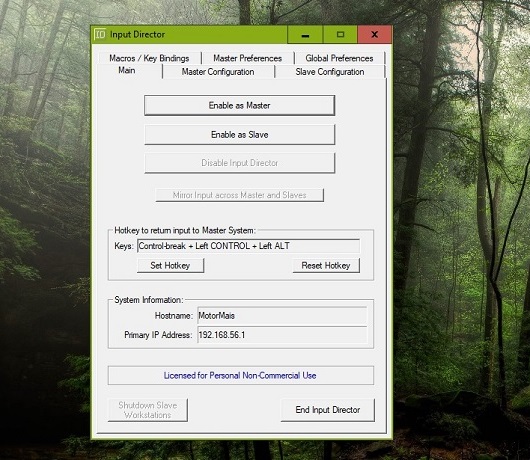Click the Hostname field showing MotorMais
Image resolution: width=530 pixels, height=460 pixels.
pyautogui.click(x=282, y=315)
